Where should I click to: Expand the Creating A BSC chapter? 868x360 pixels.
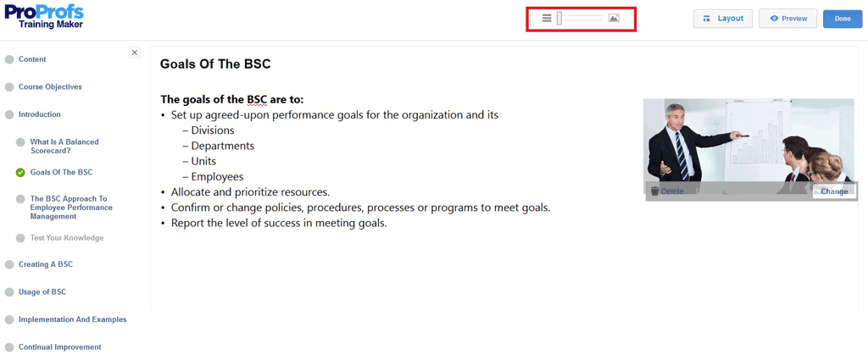tap(46, 264)
